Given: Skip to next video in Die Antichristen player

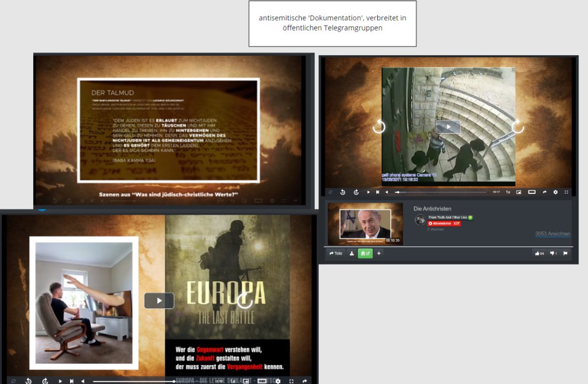Looking at the screenshot, I should coord(378,192).
